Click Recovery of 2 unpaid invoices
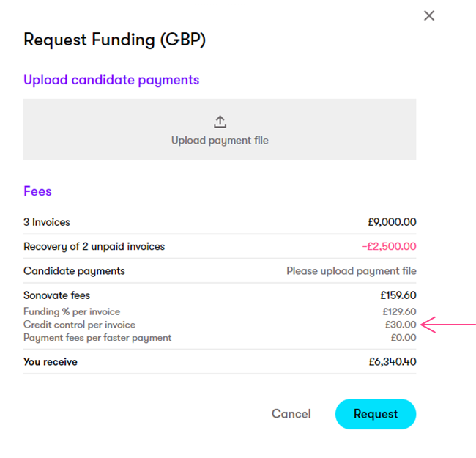 click(x=94, y=246)
